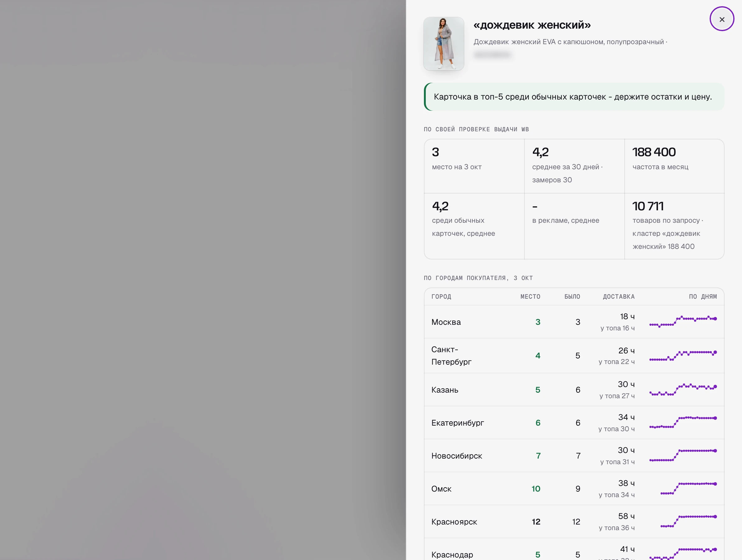Select the Новосибирск city row

(574, 455)
